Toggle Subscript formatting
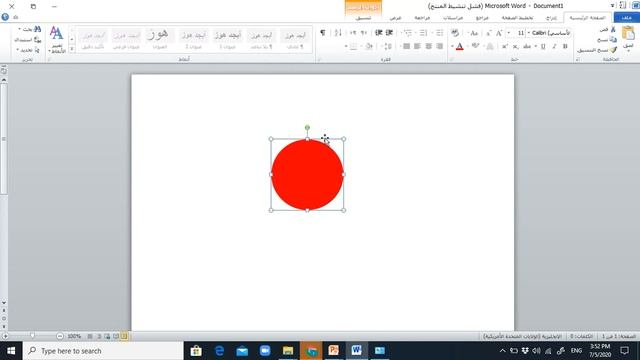 pos(516,47)
